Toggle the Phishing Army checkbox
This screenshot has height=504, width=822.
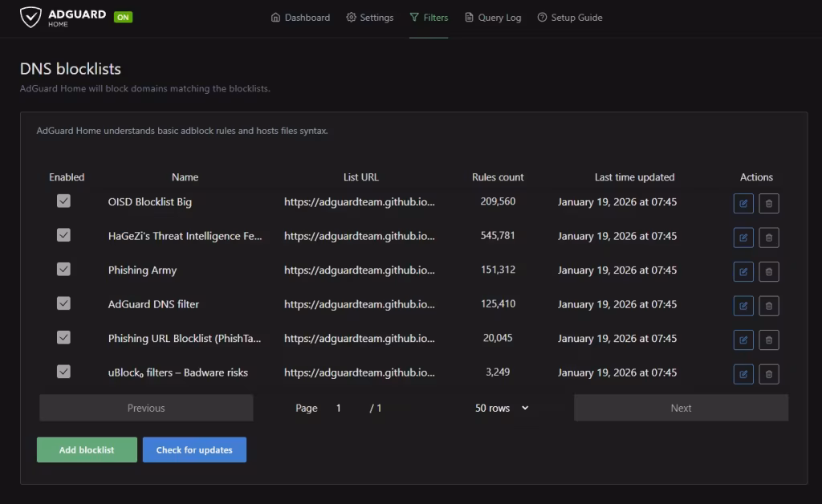(63, 269)
